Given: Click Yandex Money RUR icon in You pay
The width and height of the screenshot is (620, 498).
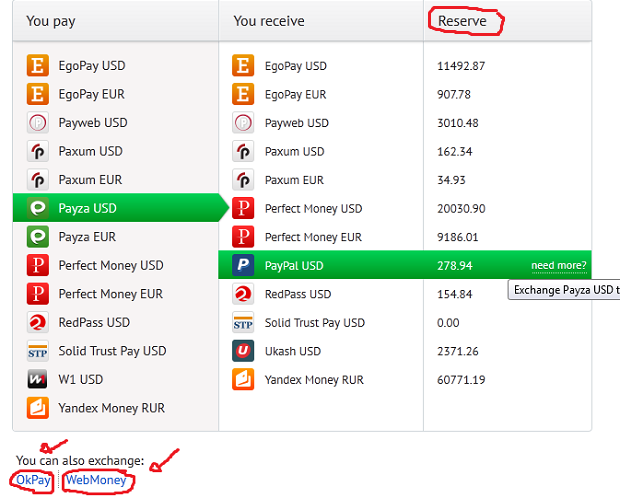Looking at the screenshot, I should 38,408.
